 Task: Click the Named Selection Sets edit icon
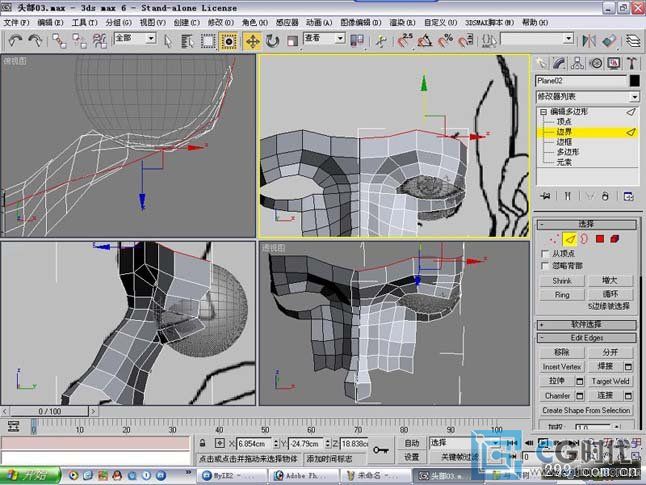489,41
